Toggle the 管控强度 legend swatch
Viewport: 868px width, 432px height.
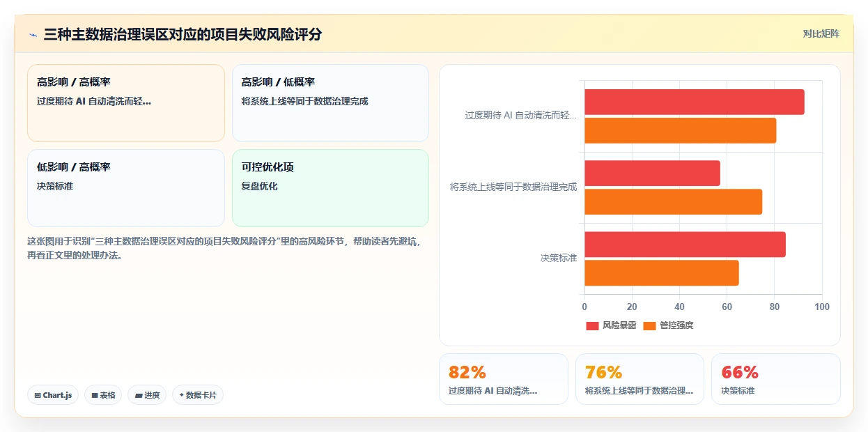click(649, 325)
